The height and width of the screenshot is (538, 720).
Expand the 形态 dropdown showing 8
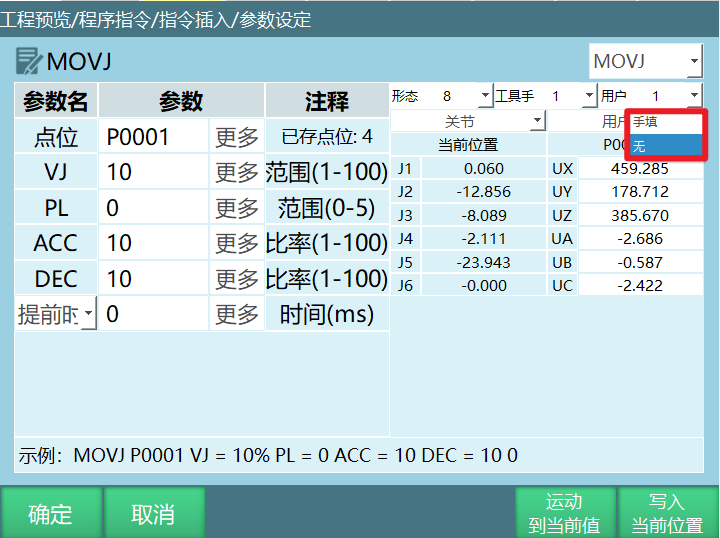tap(485, 95)
